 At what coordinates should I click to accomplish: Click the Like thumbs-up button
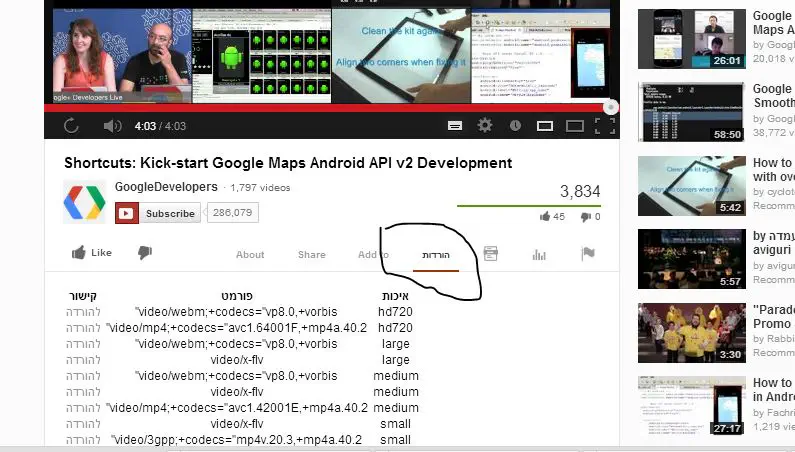point(92,254)
